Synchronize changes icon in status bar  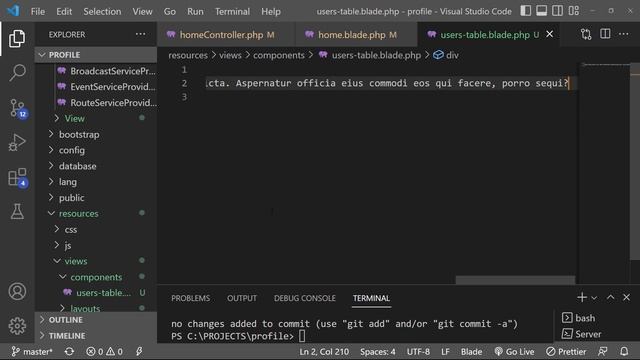[x=69, y=351]
